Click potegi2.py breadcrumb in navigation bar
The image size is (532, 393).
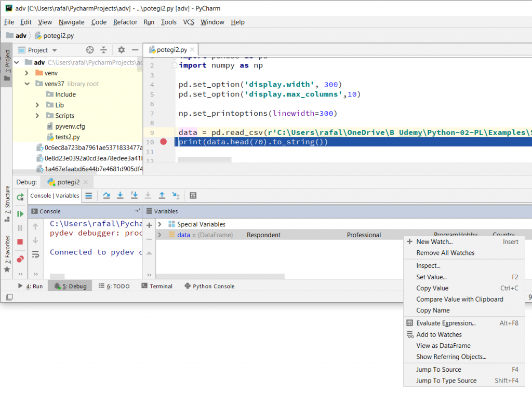pos(54,36)
